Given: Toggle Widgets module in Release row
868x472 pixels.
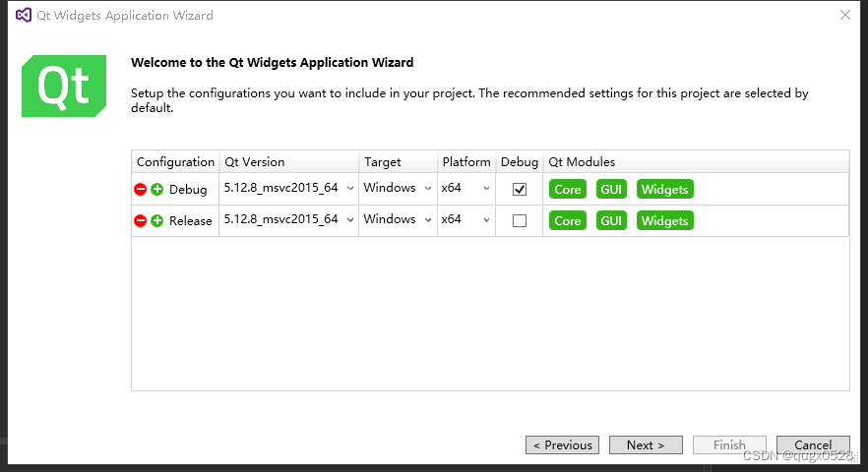Looking at the screenshot, I should [665, 221].
